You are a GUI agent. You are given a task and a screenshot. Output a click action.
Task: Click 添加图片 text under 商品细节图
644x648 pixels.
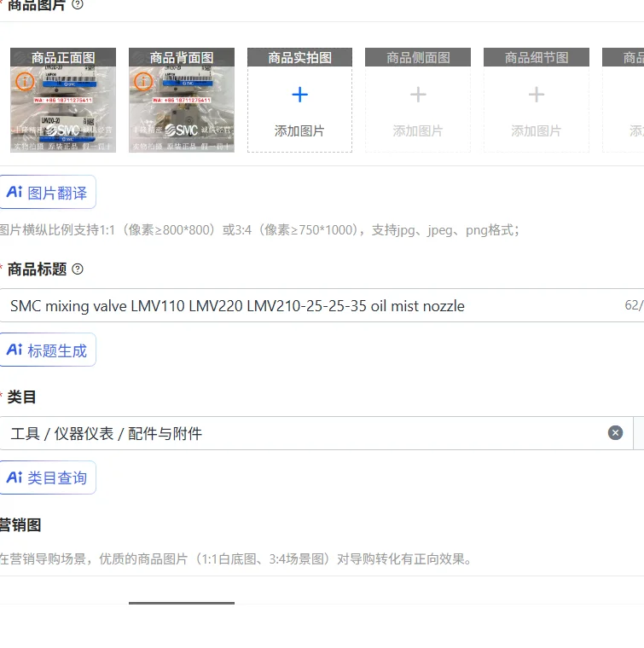[x=537, y=131]
